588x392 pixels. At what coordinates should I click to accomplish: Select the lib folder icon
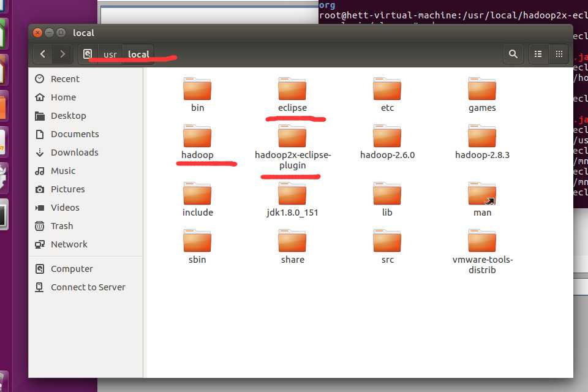point(387,194)
